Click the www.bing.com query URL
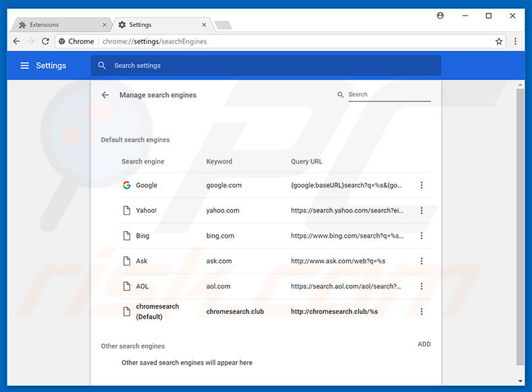 (347, 236)
